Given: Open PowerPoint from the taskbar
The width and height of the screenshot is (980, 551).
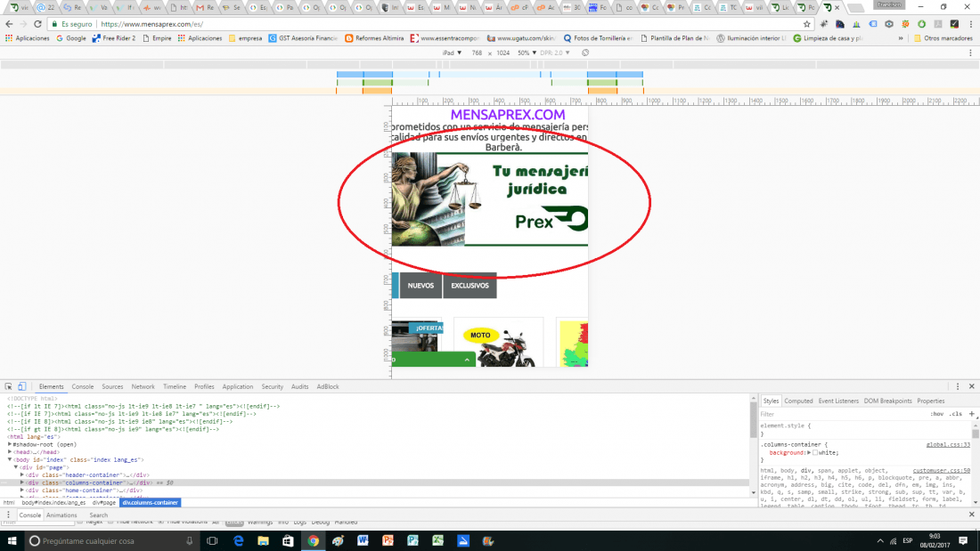Looking at the screenshot, I should point(388,541).
